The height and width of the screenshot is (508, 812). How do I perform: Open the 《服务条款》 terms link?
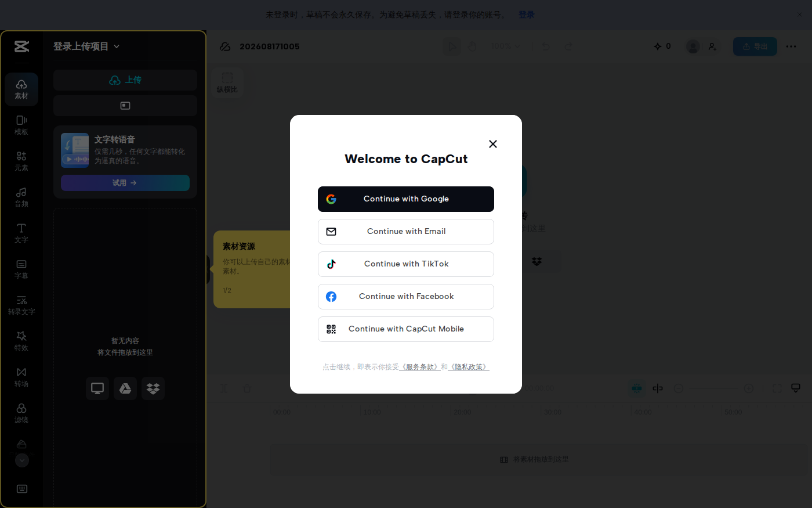coord(420,367)
